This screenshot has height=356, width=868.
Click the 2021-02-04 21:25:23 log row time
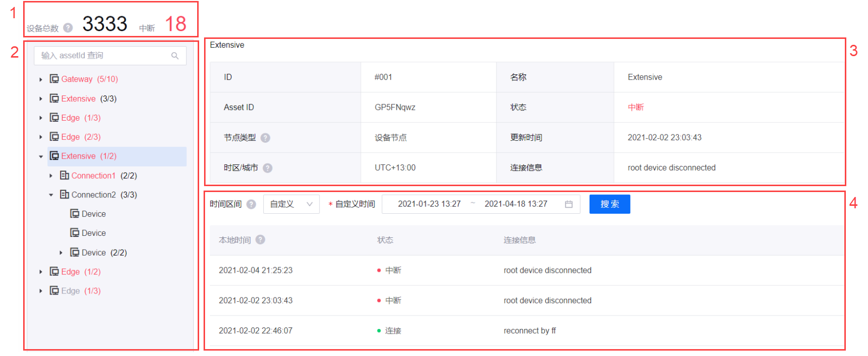(256, 270)
